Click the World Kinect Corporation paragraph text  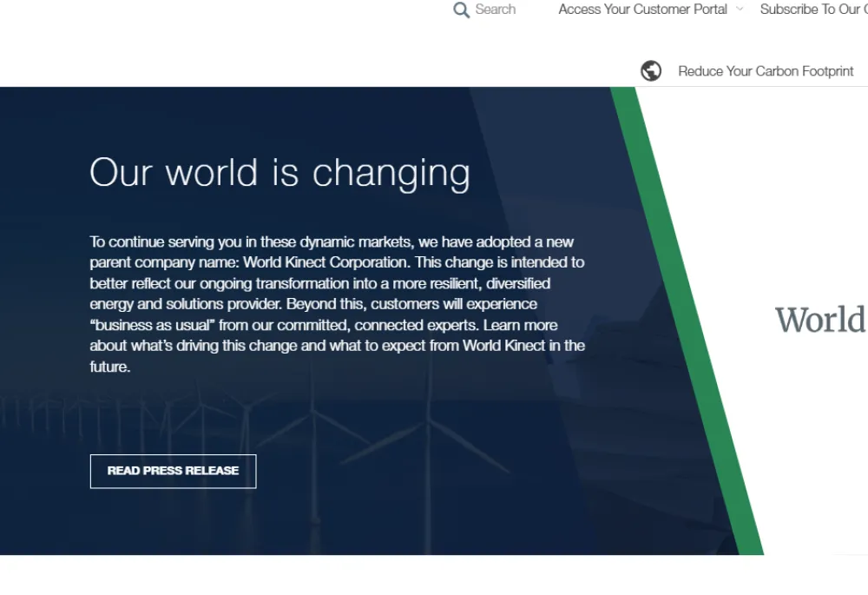click(x=337, y=304)
